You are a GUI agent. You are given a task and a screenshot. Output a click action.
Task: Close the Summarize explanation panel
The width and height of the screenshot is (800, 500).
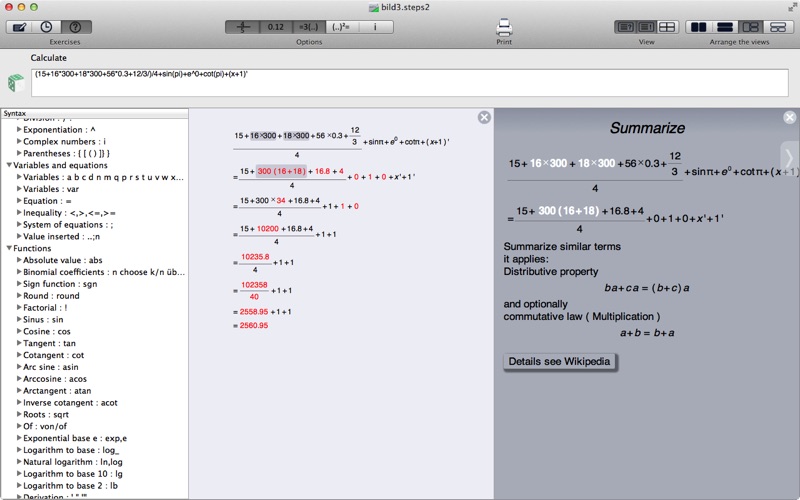pos(789,117)
